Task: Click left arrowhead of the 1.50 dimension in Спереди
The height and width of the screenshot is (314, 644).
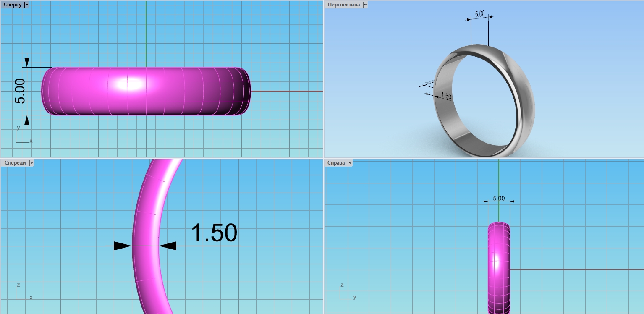Action: point(123,246)
